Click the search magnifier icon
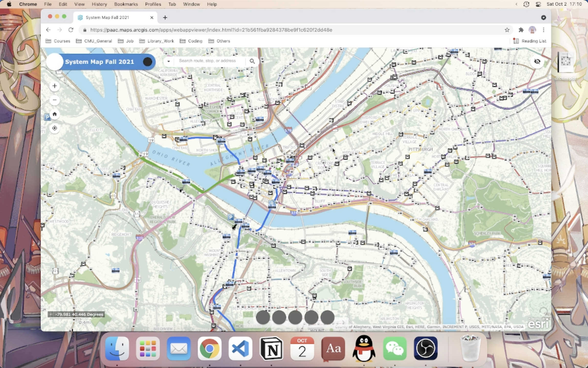 252,61
